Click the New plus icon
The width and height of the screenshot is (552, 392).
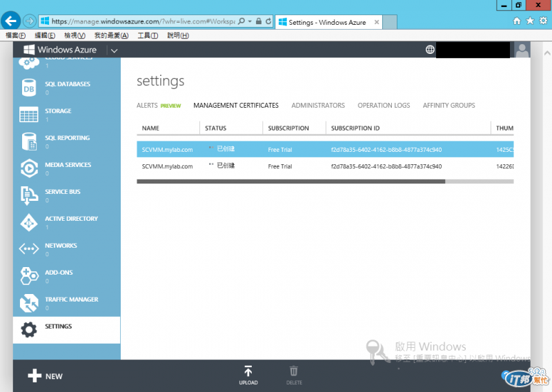(34, 375)
